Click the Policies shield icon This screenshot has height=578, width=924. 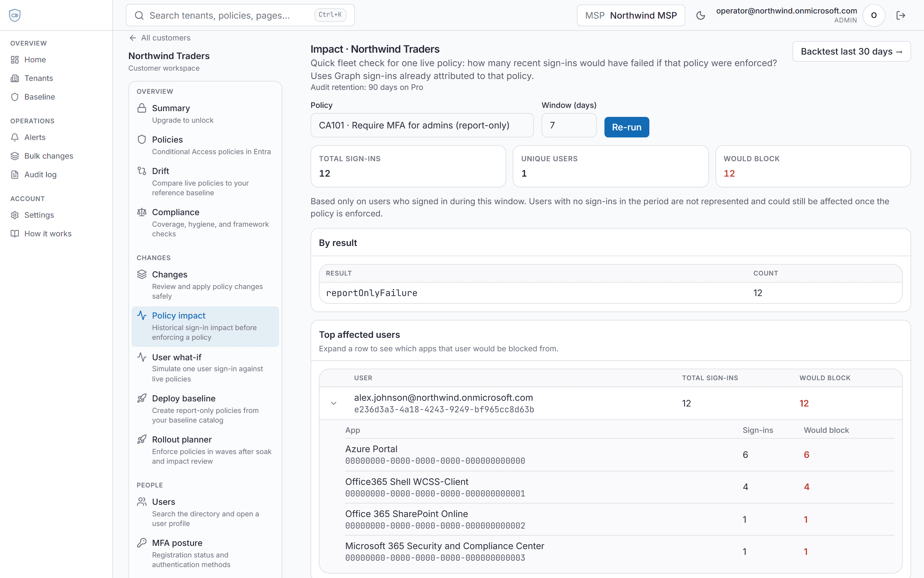(x=142, y=140)
